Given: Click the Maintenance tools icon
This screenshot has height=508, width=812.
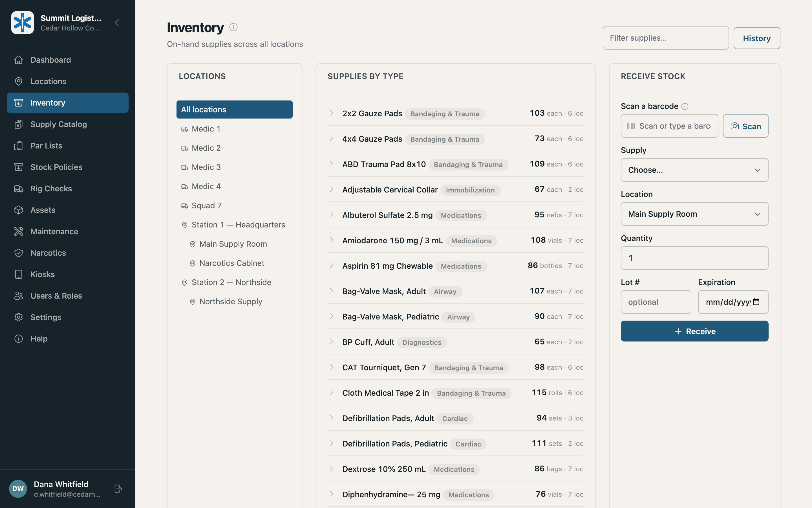Looking at the screenshot, I should [19, 231].
